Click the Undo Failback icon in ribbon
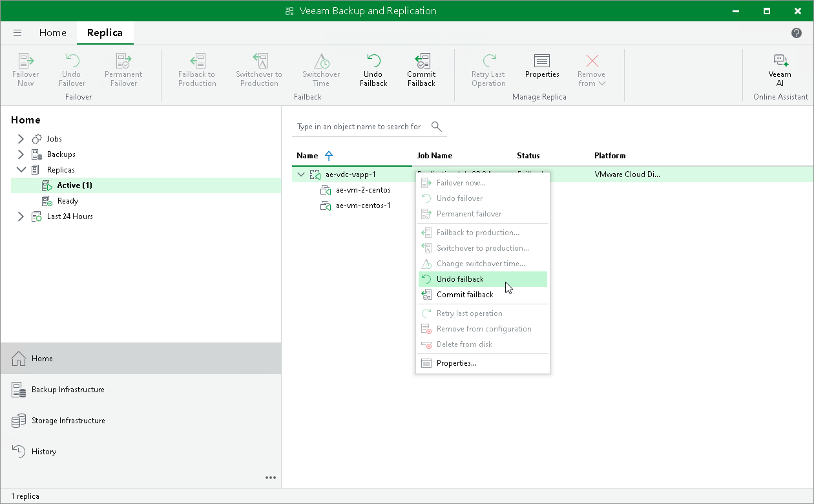 click(373, 69)
